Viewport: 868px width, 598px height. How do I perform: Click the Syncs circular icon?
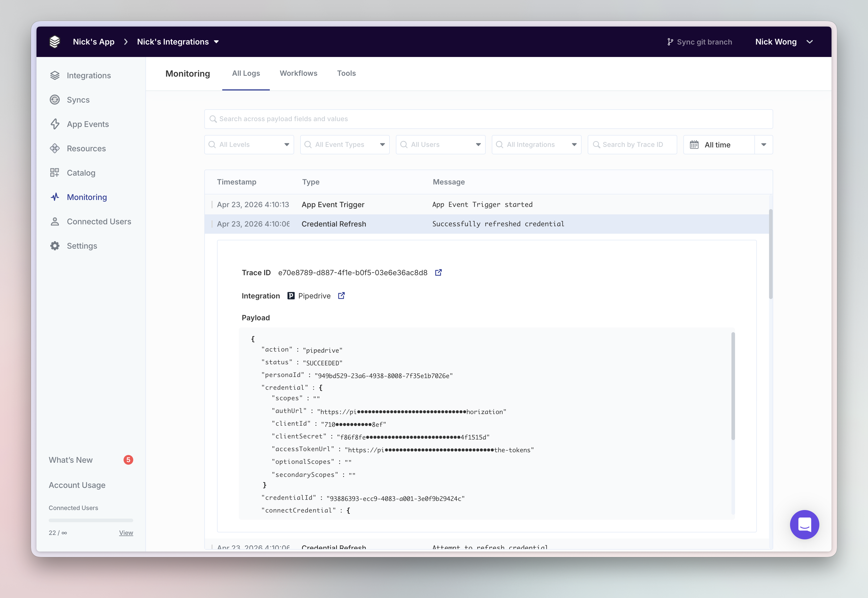pyautogui.click(x=55, y=100)
